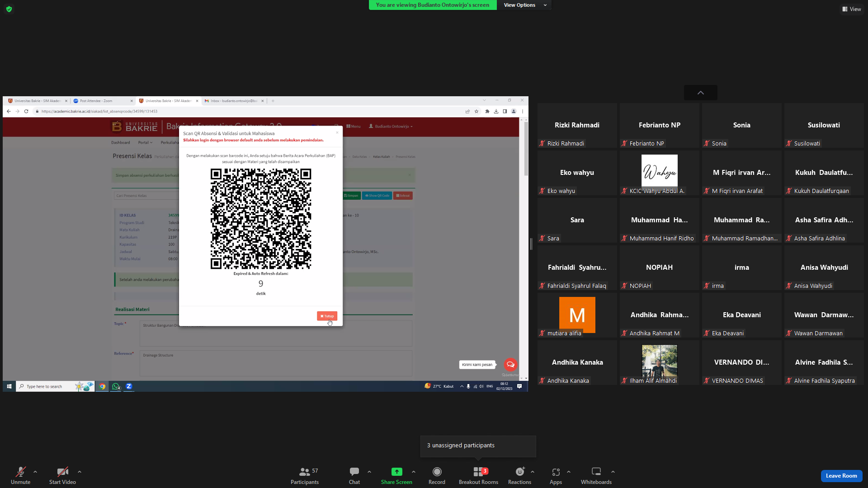Open the Apps panel
The width and height of the screenshot is (868, 488).
coord(556,475)
